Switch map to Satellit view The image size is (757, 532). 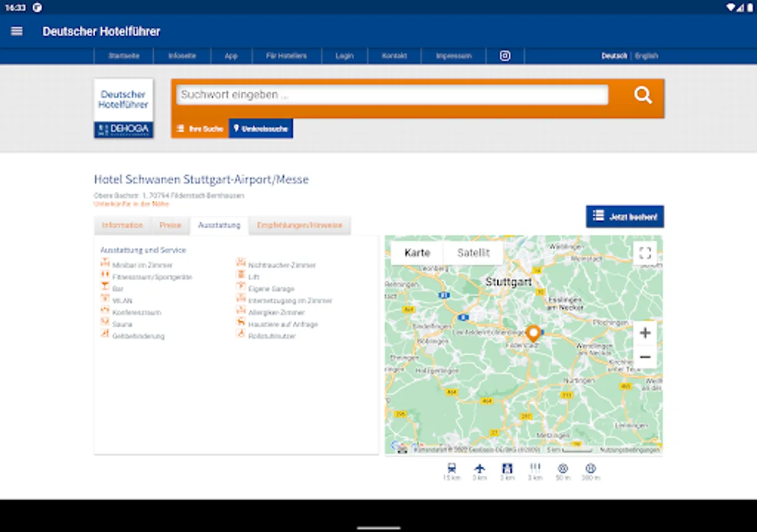[473, 253]
